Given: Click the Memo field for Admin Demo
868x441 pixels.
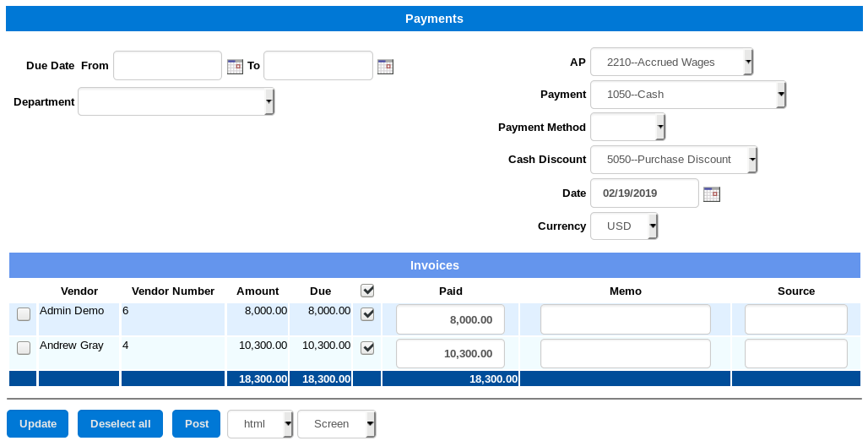Looking at the screenshot, I should [626, 319].
